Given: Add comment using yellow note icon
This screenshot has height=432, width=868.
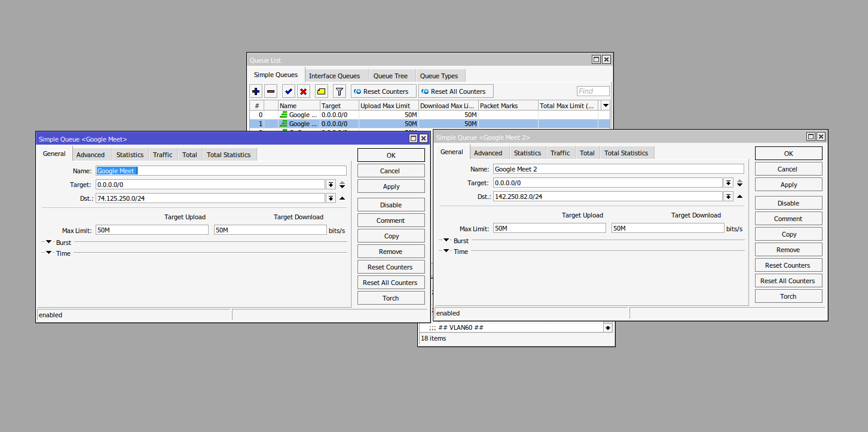Looking at the screenshot, I should (x=321, y=91).
